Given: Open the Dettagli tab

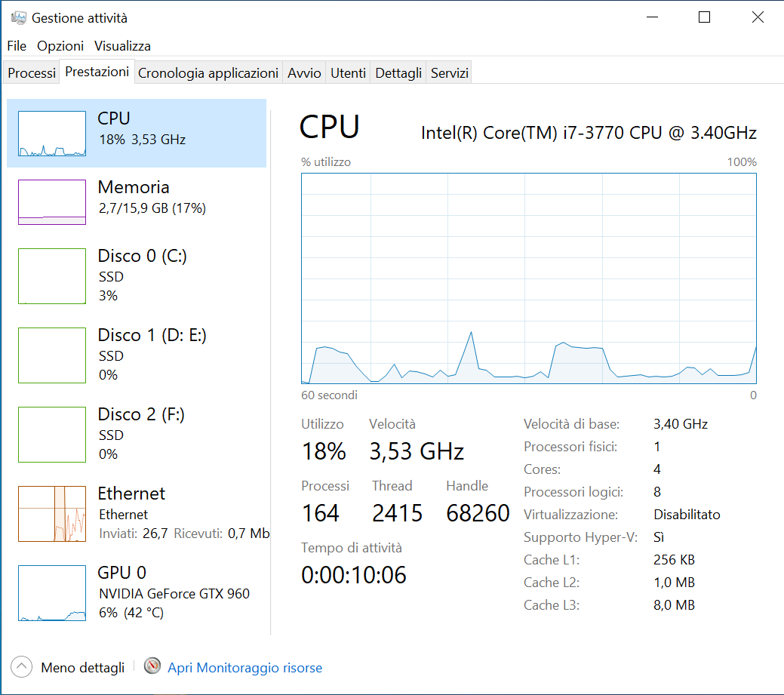Looking at the screenshot, I should 398,73.
